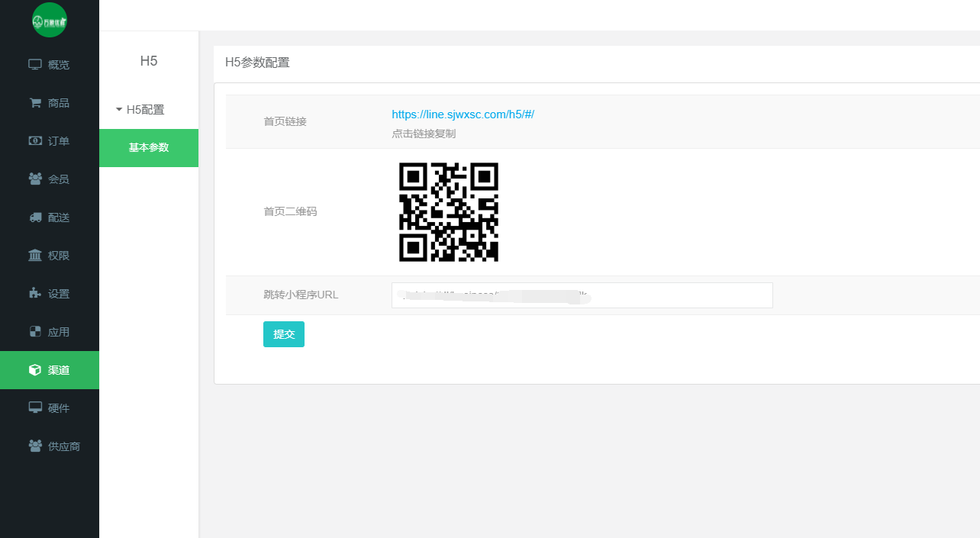Select 基本参数 submenu item
The width and height of the screenshot is (980, 538).
click(149, 148)
